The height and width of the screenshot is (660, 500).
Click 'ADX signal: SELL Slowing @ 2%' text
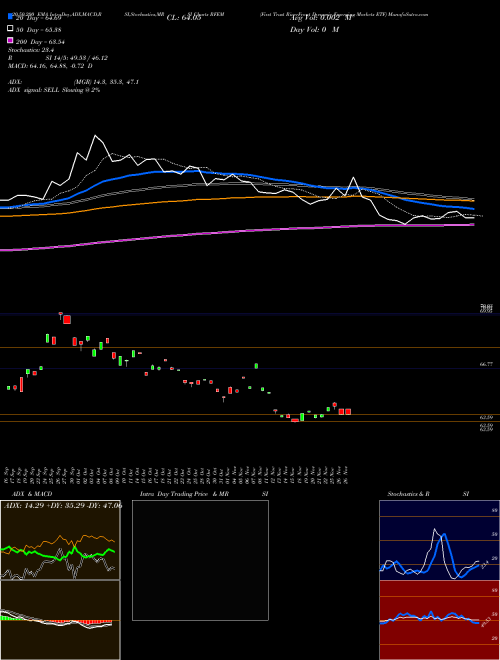point(54,90)
